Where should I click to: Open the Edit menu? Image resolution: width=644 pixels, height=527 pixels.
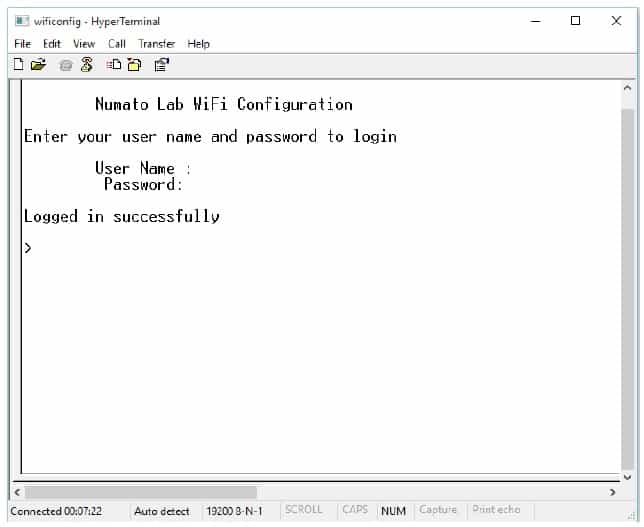pos(52,44)
